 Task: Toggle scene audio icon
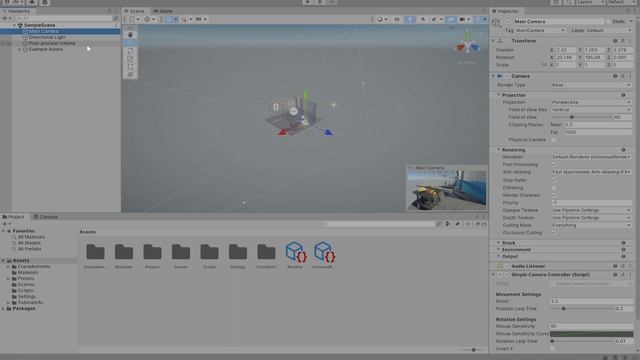point(422,19)
